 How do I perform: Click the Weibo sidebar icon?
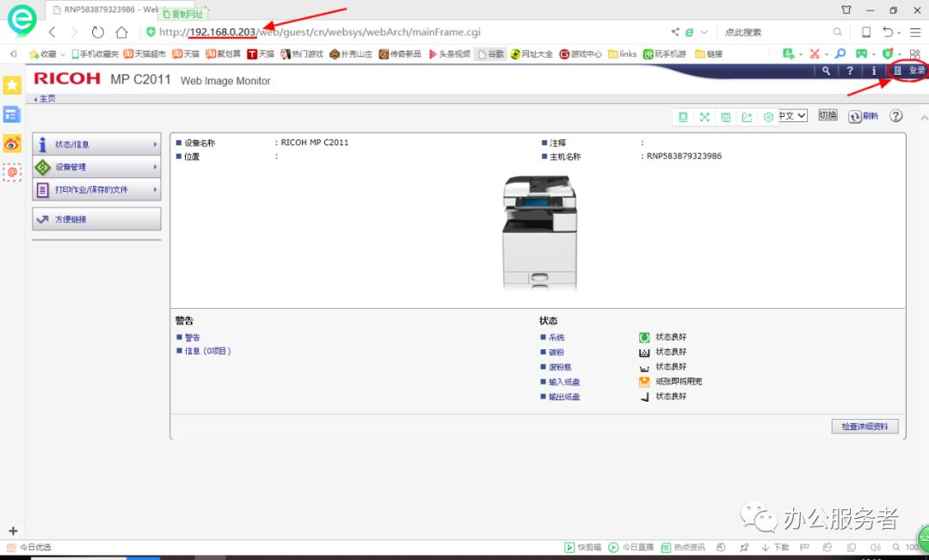12,144
